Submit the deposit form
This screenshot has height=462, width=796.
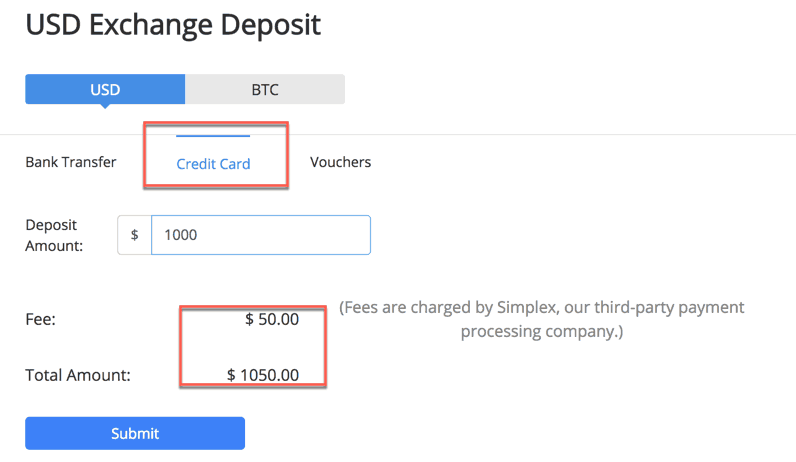[135, 433]
